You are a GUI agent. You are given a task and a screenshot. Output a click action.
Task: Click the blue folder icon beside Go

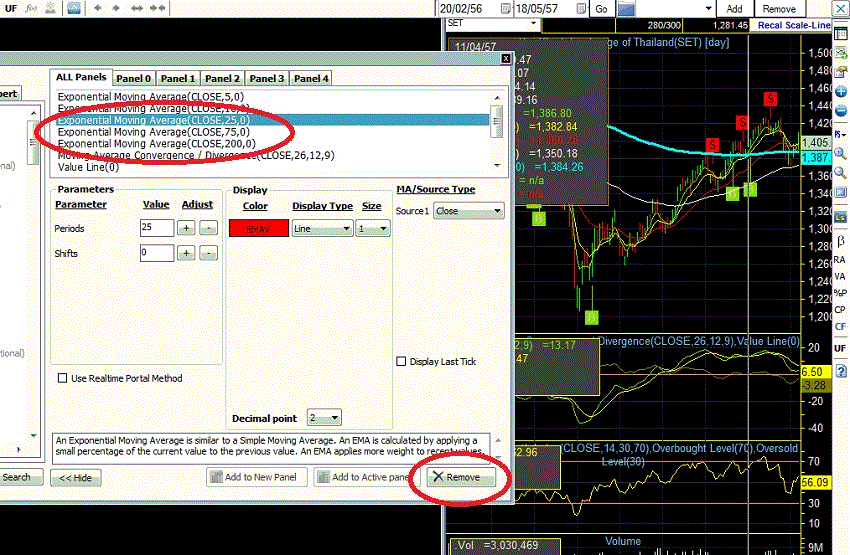coord(626,9)
